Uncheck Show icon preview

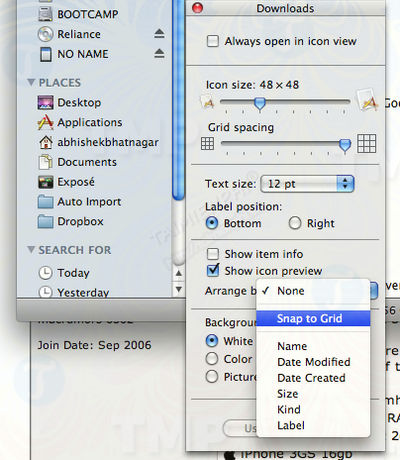[213, 270]
